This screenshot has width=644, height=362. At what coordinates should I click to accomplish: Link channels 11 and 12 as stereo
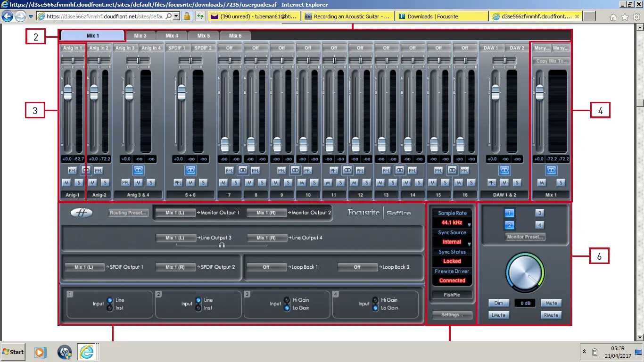point(347,170)
